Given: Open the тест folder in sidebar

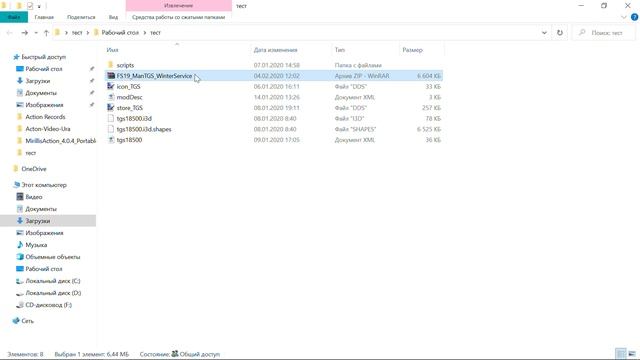Looking at the screenshot, I should point(30,153).
